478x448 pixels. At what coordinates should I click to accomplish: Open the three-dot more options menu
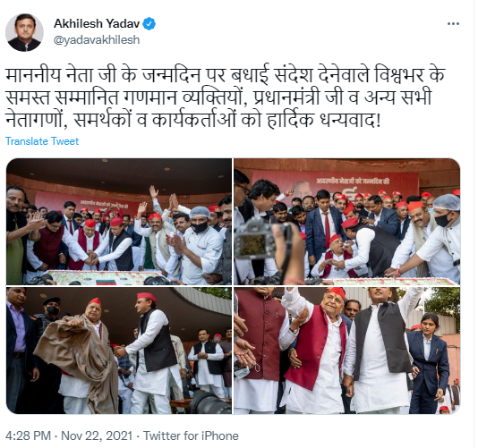coord(453,24)
